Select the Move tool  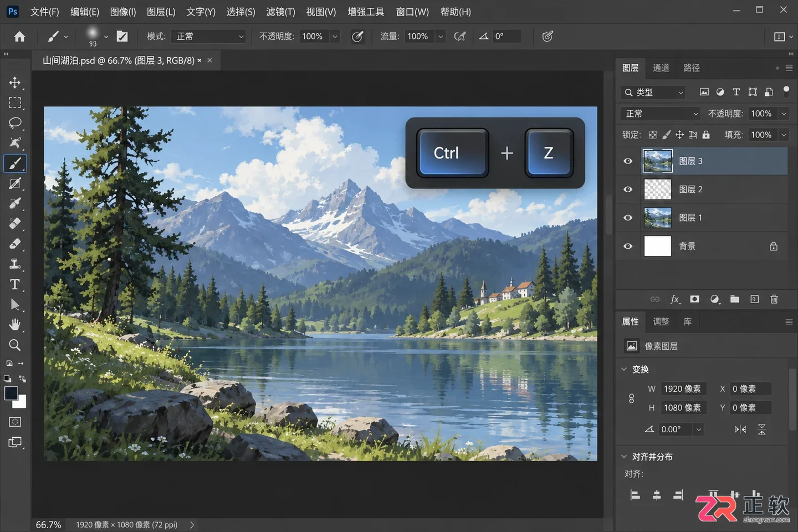[x=15, y=83]
